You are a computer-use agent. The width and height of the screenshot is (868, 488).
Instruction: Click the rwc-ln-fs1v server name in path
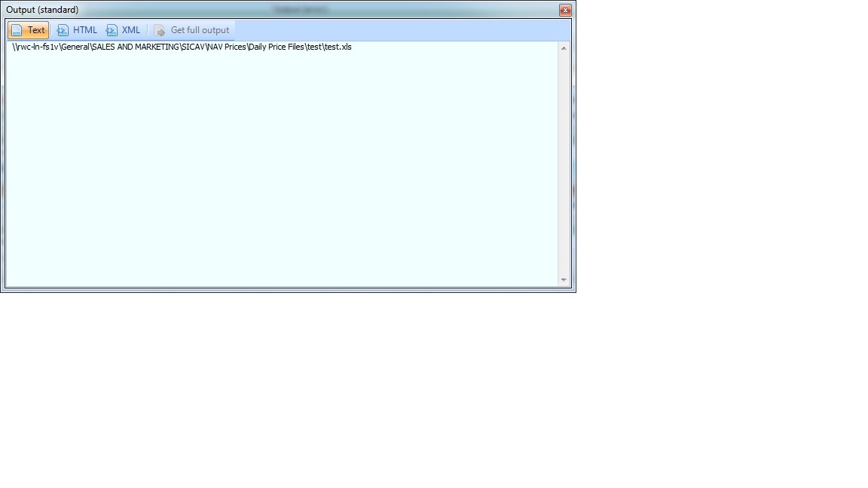(38, 47)
